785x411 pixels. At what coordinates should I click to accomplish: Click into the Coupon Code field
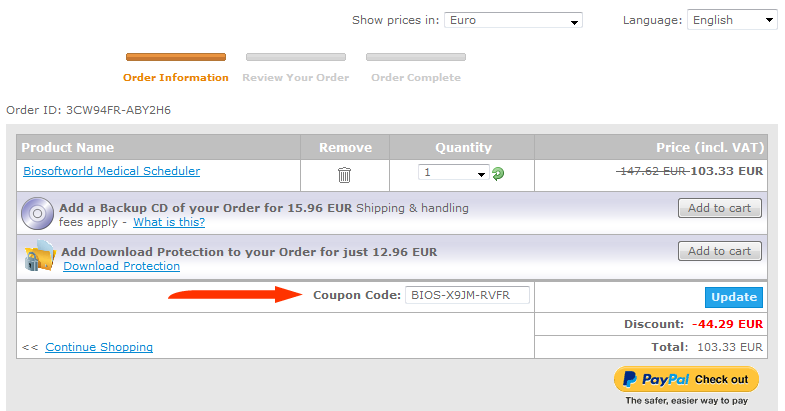[467, 295]
